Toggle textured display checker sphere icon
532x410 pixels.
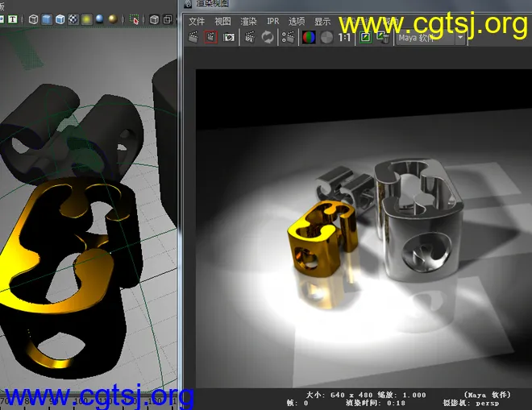(73, 19)
